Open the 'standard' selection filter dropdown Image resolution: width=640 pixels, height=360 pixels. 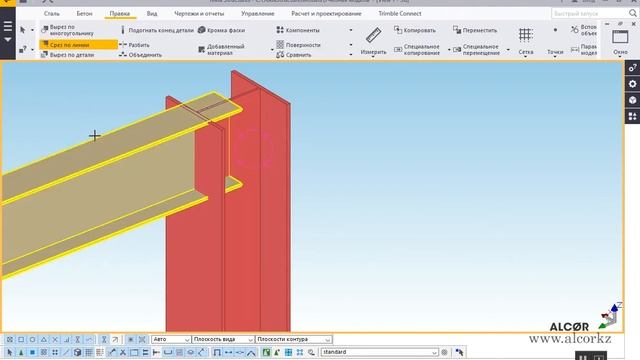click(380, 352)
